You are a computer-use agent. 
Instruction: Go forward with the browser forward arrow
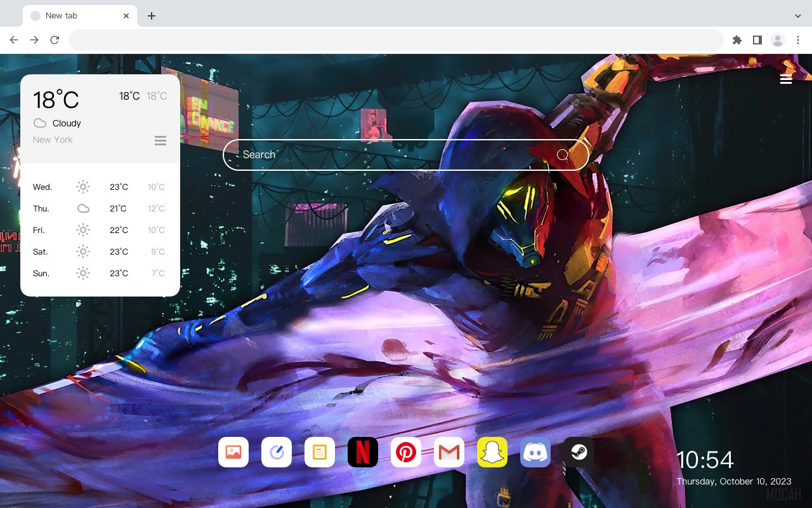pos(34,40)
